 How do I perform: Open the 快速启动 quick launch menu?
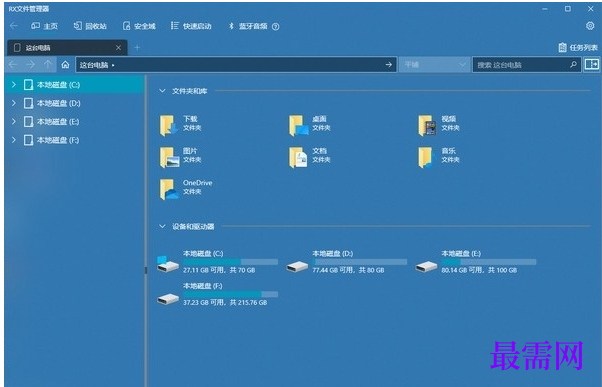click(191, 26)
